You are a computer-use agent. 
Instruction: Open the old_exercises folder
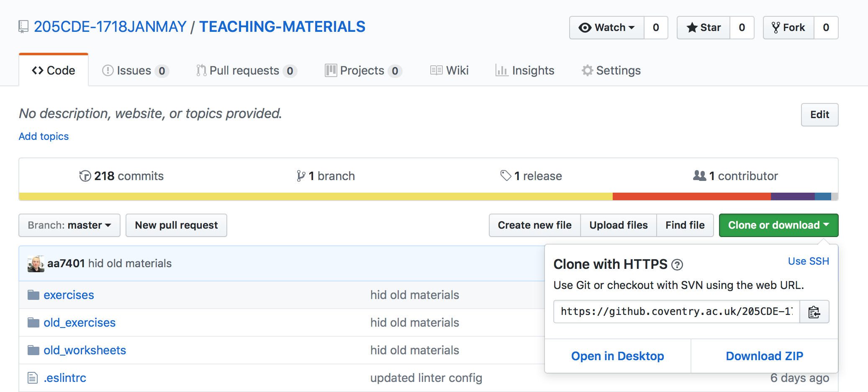coord(80,322)
